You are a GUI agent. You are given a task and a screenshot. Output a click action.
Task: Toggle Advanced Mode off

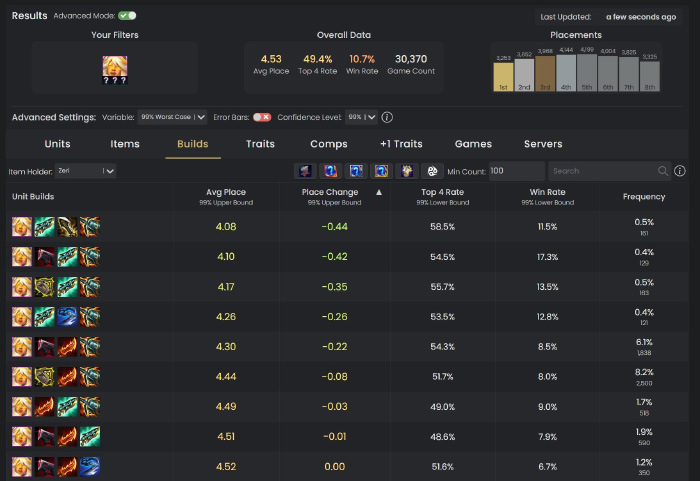point(127,16)
